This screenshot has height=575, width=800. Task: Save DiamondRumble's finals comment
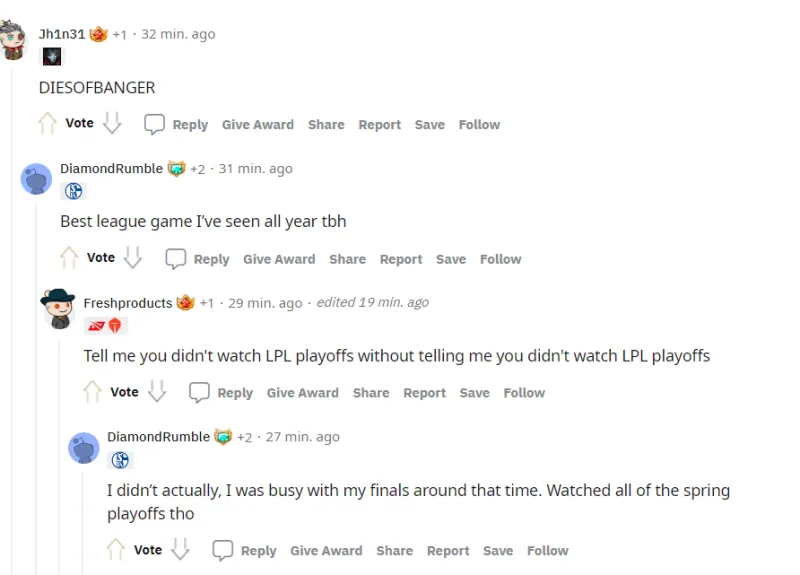[x=497, y=551]
